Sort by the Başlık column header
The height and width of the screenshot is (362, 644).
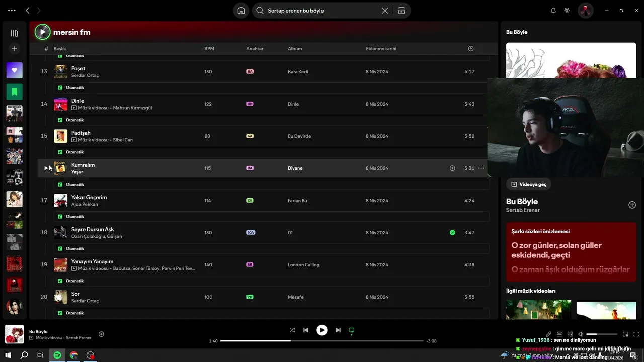coord(60,49)
